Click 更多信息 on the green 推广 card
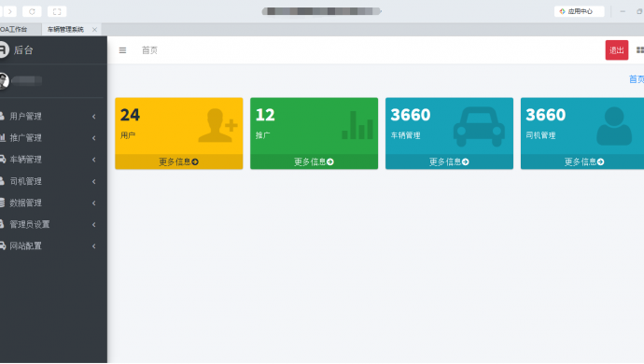The height and width of the screenshot is (364, 644). pyautogui.click(x=314, y=161)
